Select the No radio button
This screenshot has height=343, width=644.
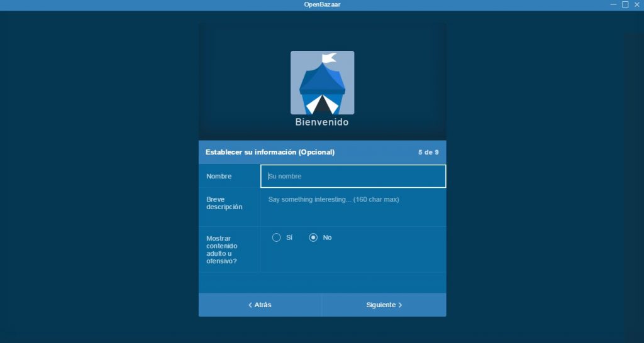click(x=313, y=237)
